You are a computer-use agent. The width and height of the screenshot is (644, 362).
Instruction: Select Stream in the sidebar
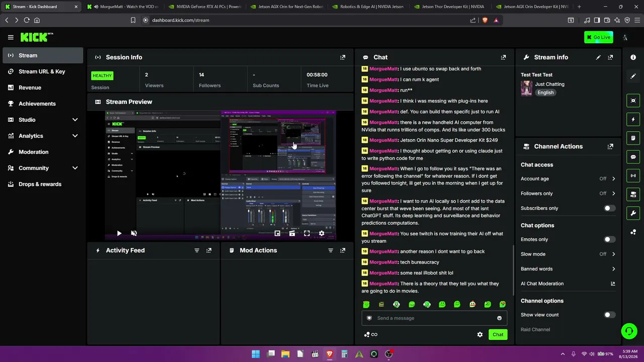pyautogui.click(x=43, y=55)
